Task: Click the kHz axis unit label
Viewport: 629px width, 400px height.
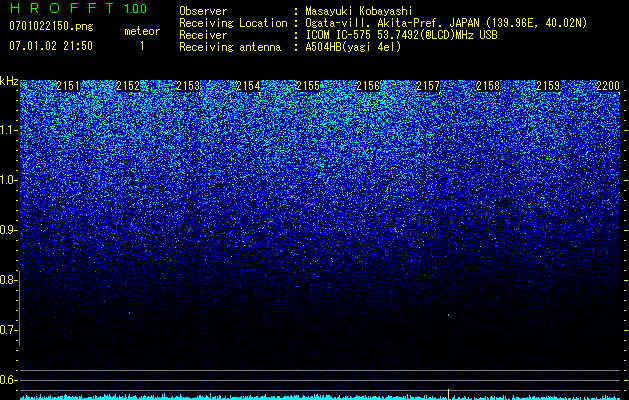Action: (9, 81)
